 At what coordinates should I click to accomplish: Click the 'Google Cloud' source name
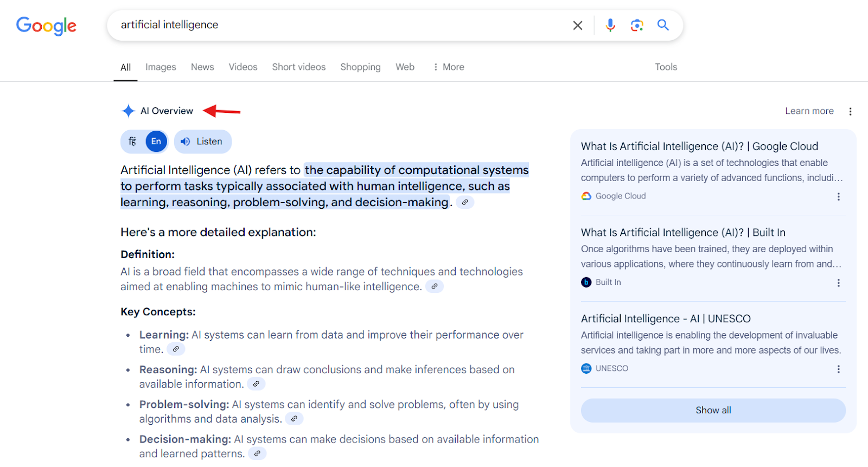pyautogui.click(x=621, y=196)
